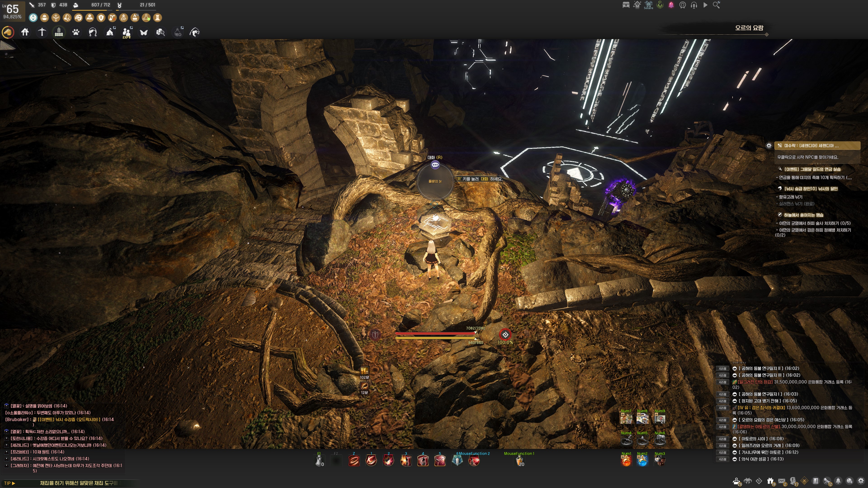868x488 pixels.
Task: Open the camp tent icon
Action: click(110, 32)
